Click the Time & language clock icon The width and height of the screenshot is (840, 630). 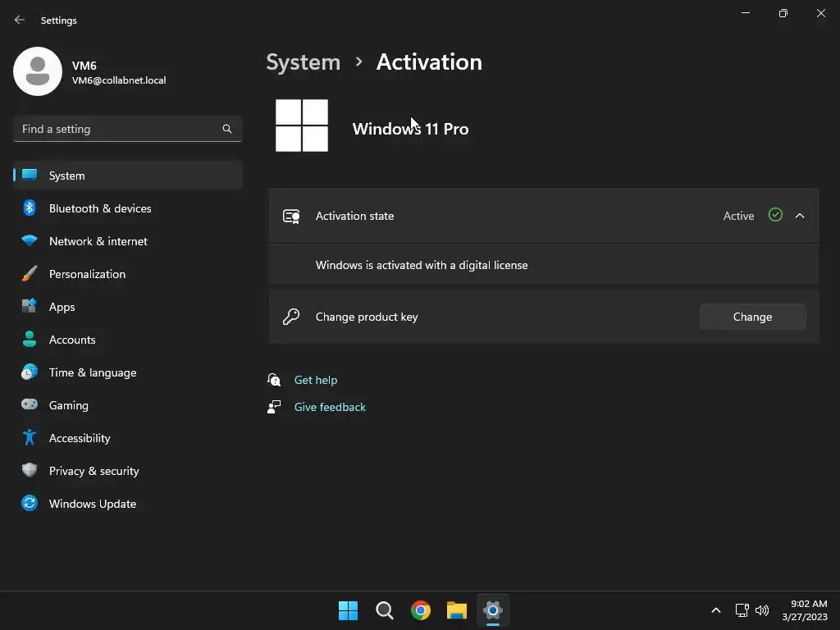(x=30, y=372)
